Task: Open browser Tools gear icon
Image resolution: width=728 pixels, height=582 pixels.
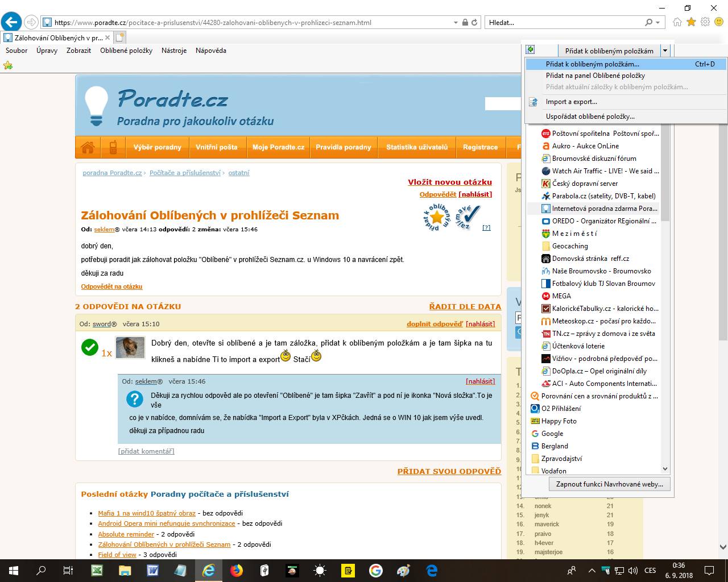Action: coord(705,22)
